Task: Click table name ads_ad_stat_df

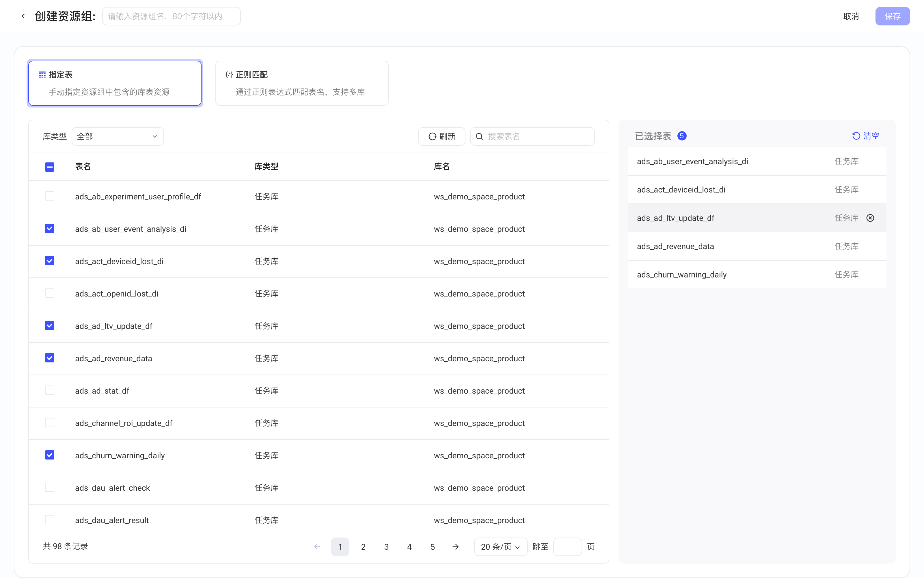Action: [x=102, y=391]
